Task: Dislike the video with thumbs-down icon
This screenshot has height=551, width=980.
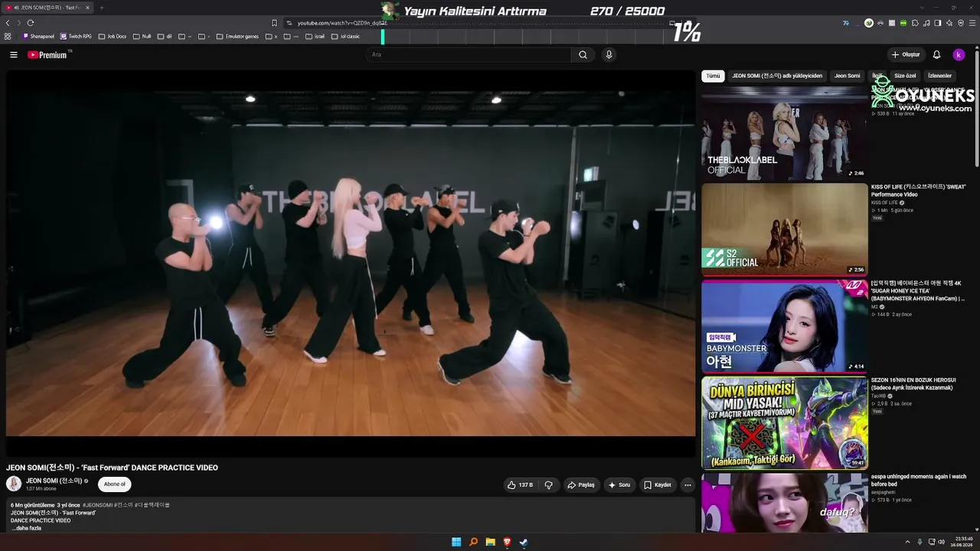Action: 548,484
